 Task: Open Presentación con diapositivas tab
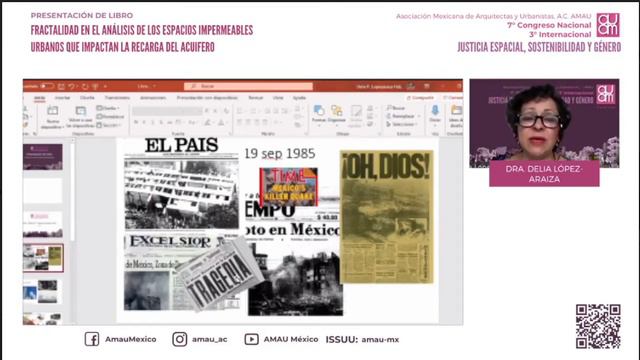point(207,98)
